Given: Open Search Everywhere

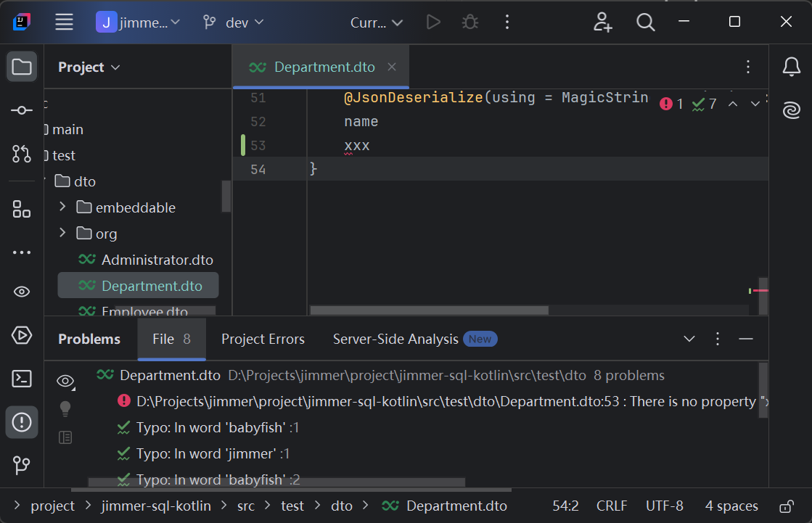Looking at the screenshot, I should pyautogui.click(x=645, y=22).
